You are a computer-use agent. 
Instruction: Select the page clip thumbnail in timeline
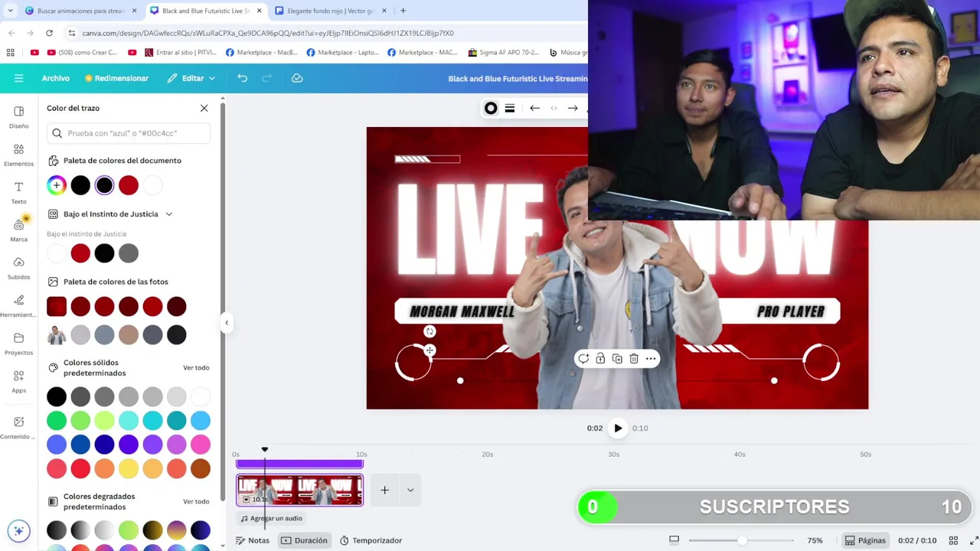point(299,490)
